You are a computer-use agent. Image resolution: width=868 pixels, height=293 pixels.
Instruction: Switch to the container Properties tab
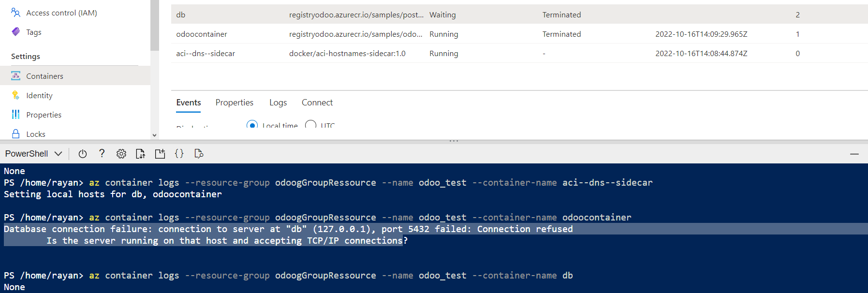235,103
